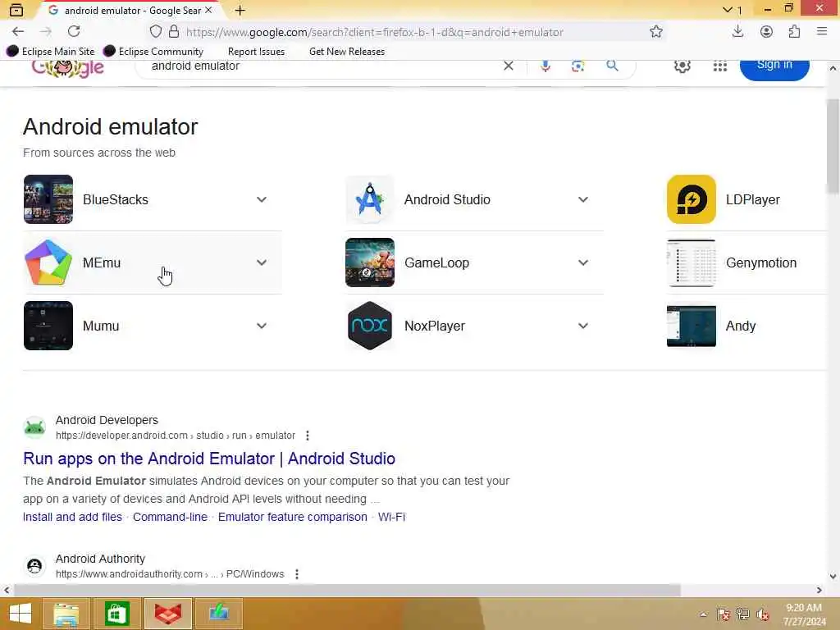Click the vertical page scrollbar thumb
Image resolution: width=840 pixels, height=630 pixels.
[x=833, y=146]
